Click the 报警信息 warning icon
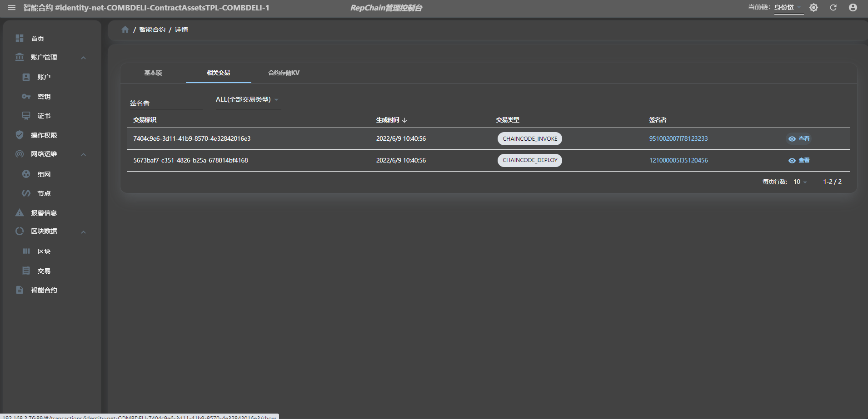Image resolution: width=868 pixels, height=419 pixels. (x=20, y=212)
